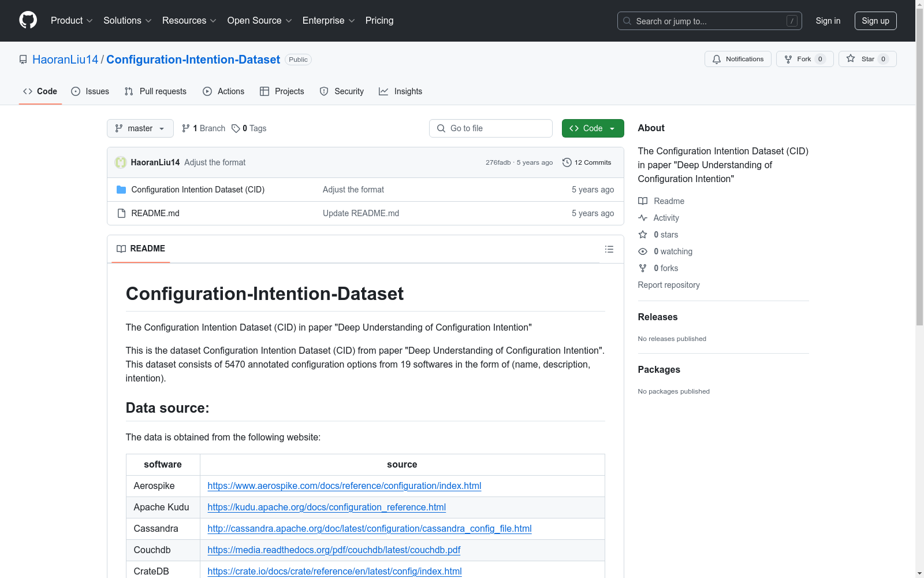Click the HaoranLiu14 avatar in commit row
Image resolution: width=924 pixels, height=578 pixels.
tap(121, 162)
